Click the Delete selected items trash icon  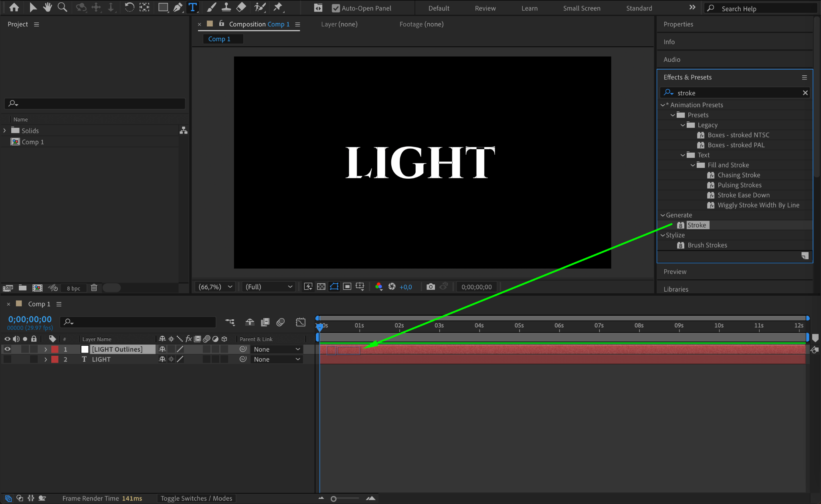[94, 288]
